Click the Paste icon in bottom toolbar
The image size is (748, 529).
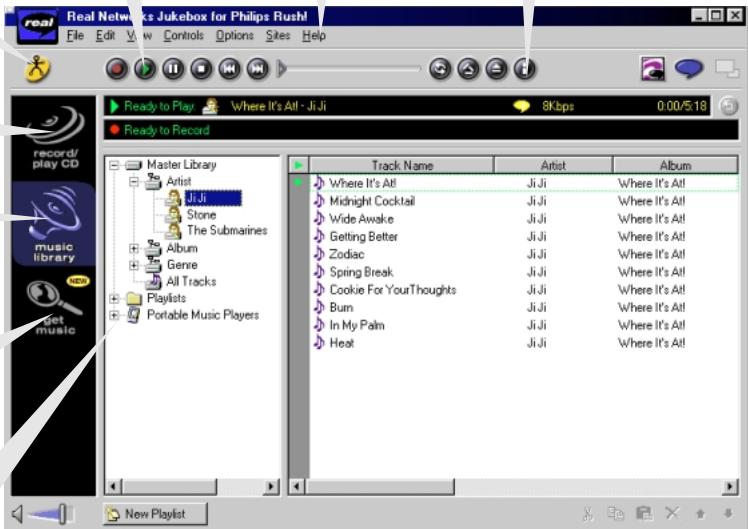click(x=644, y=514)
